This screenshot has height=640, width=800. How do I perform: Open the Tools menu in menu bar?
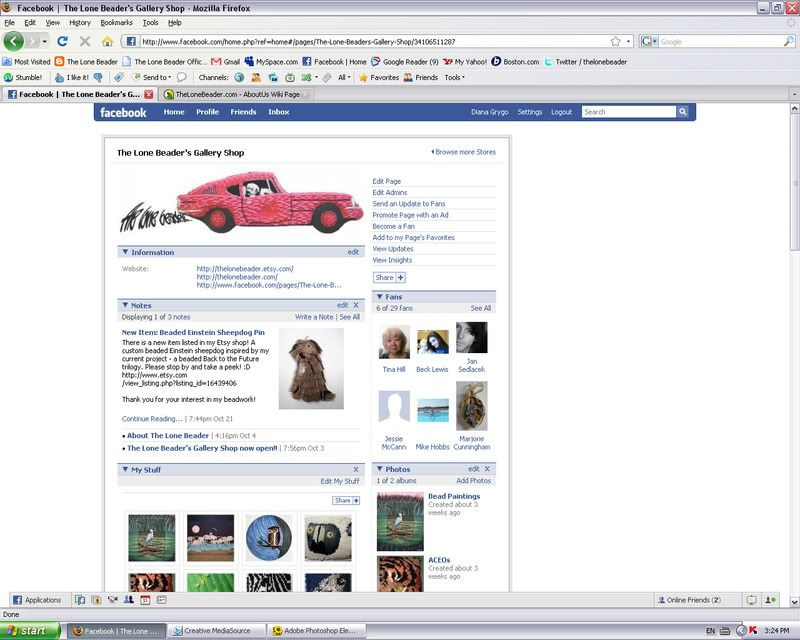coord(150,22)
